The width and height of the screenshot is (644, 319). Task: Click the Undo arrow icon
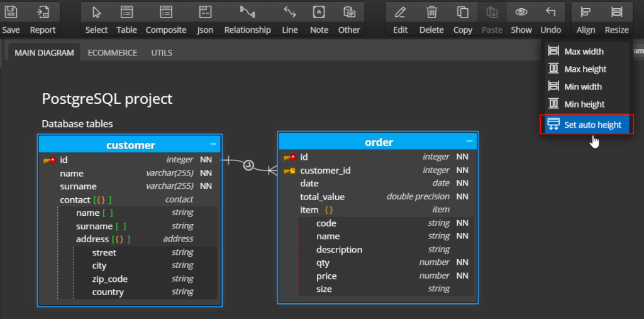(551, 12)
